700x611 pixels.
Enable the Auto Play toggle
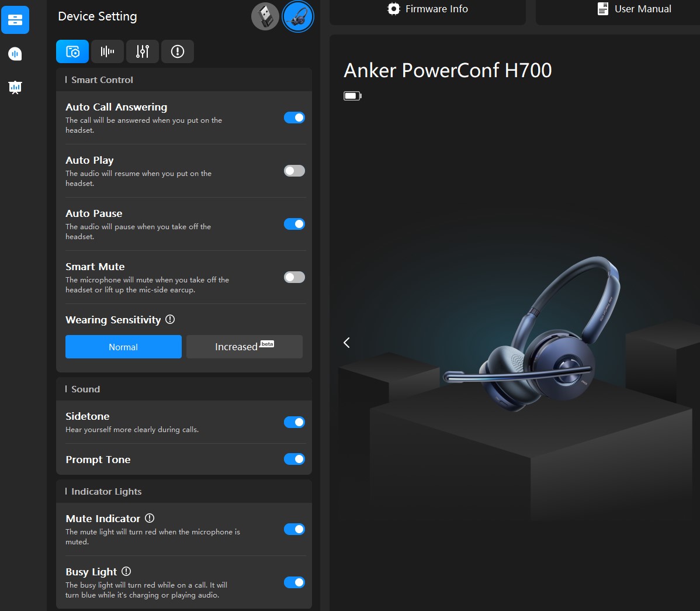click(x=294, y=171)
